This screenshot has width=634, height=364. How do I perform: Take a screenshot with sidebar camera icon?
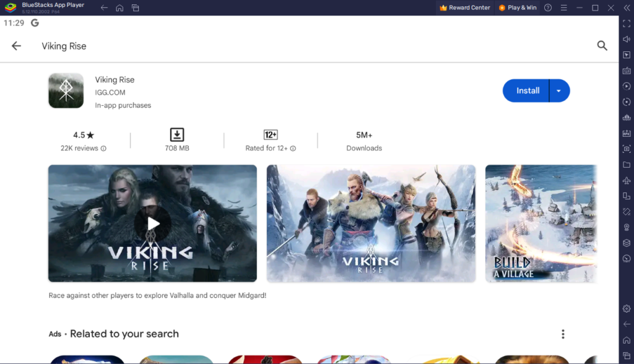click(626, 149)
